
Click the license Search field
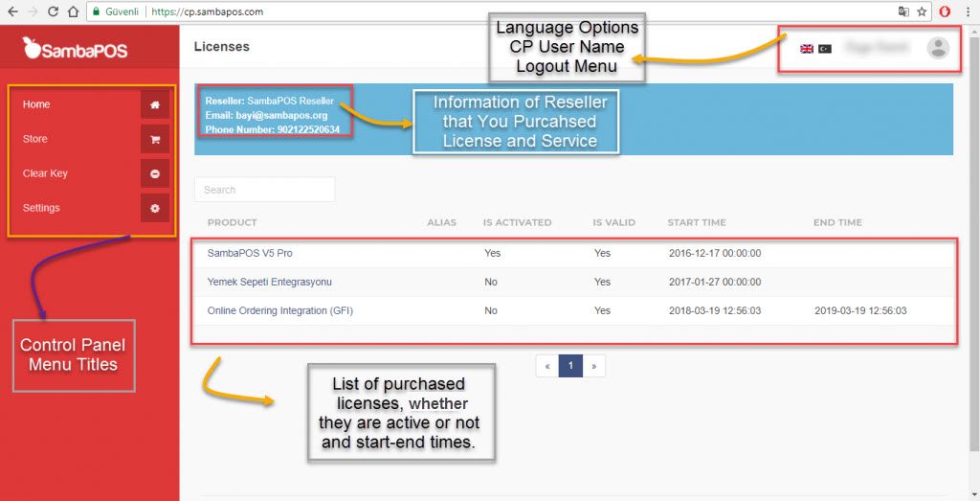click(x=264, y=190)
